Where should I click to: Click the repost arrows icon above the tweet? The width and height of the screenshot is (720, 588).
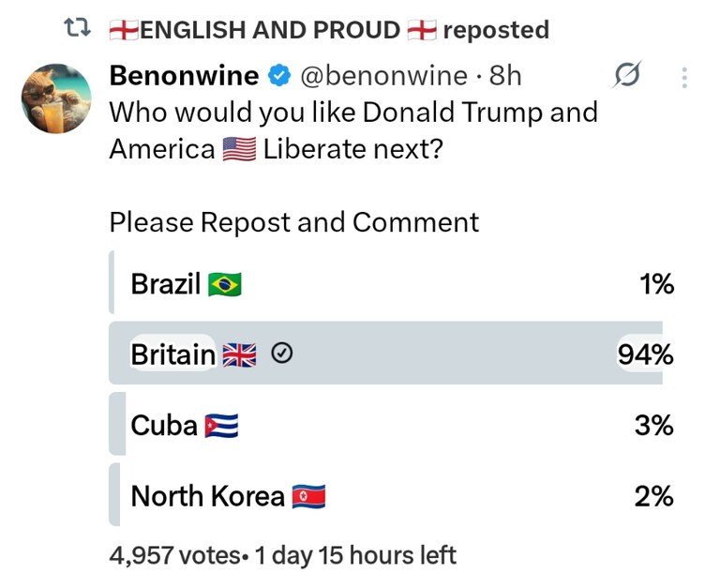(74, 30)
